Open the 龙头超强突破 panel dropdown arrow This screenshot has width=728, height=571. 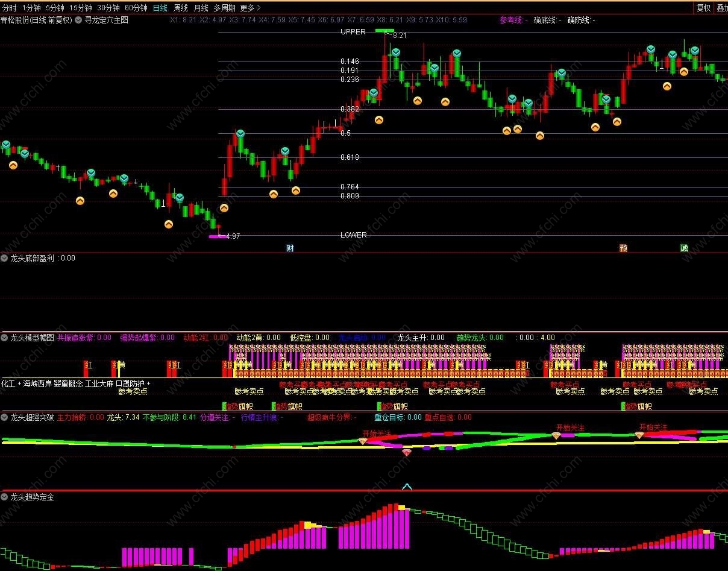(5, 417)
